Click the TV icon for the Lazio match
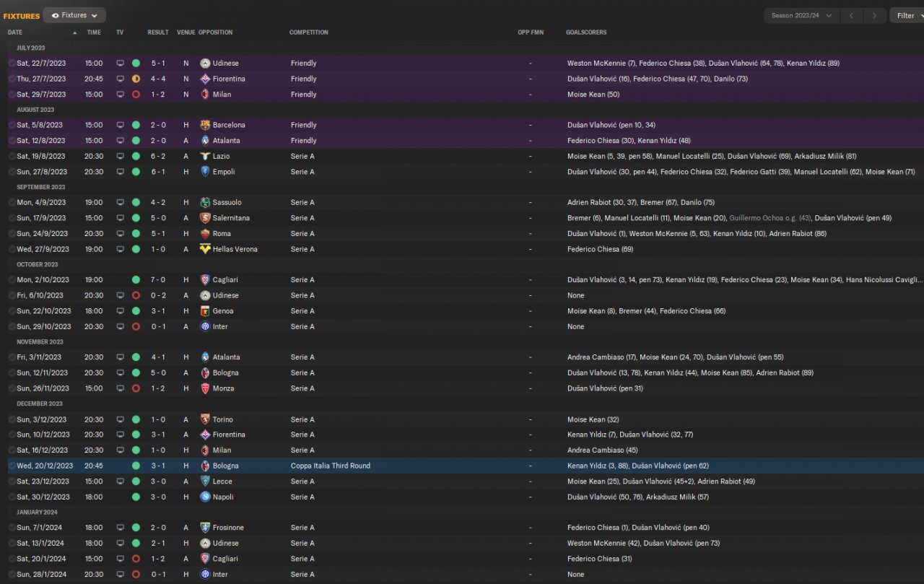Image resolution: width=924 pixels, height=584 pixels. pyautogui.click(x=121, y=157)
